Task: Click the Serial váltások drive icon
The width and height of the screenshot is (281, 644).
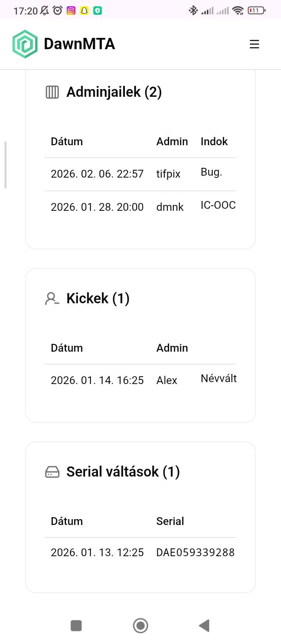Action: (x=52, y=472)
